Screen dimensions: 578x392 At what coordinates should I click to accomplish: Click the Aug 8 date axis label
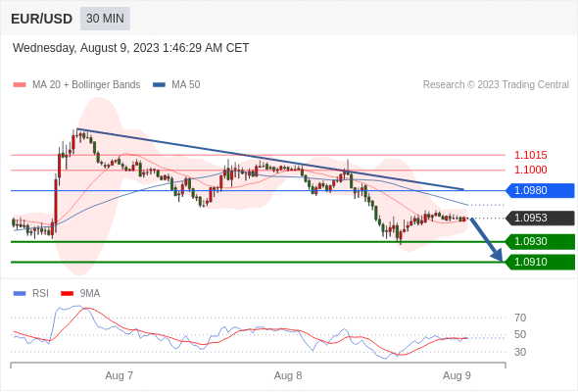tap(288, 375)
